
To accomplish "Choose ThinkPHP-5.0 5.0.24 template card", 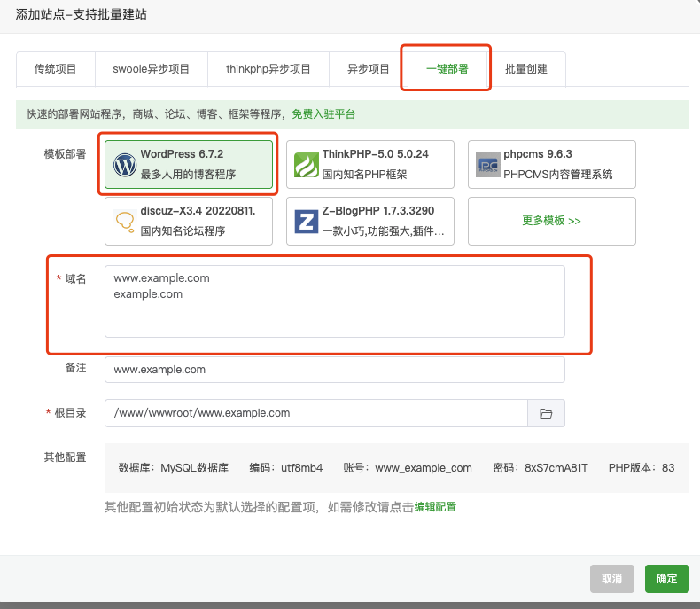I will pyautogui.click(x=370, y=164).
